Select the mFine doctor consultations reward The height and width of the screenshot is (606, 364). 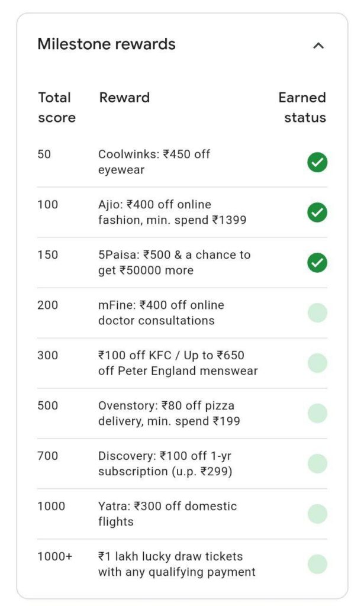[161, 312]
